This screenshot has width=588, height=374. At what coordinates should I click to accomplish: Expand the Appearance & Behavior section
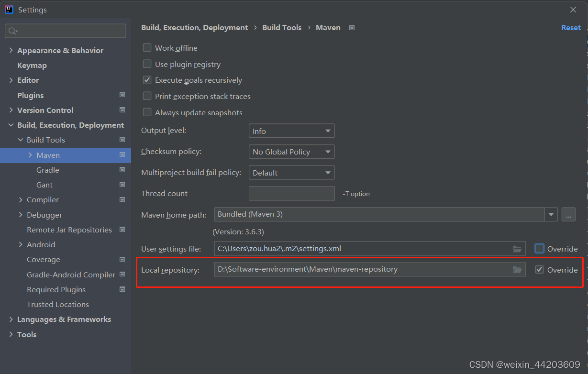click(x=11, y=50)
